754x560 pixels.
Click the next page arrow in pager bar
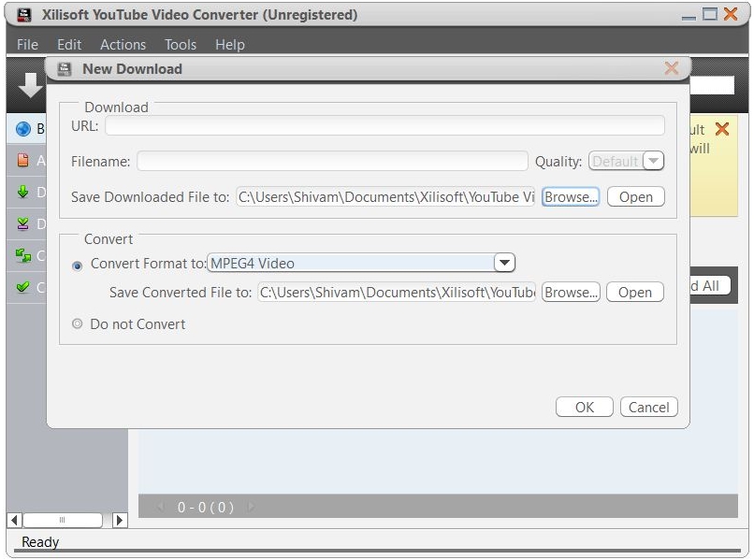point(251,507)
